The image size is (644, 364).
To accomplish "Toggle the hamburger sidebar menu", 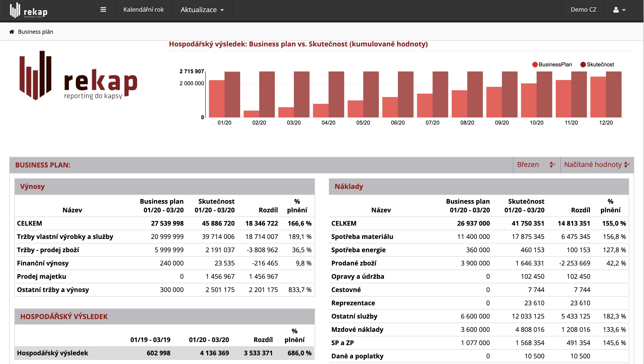I will click(103, 10).
